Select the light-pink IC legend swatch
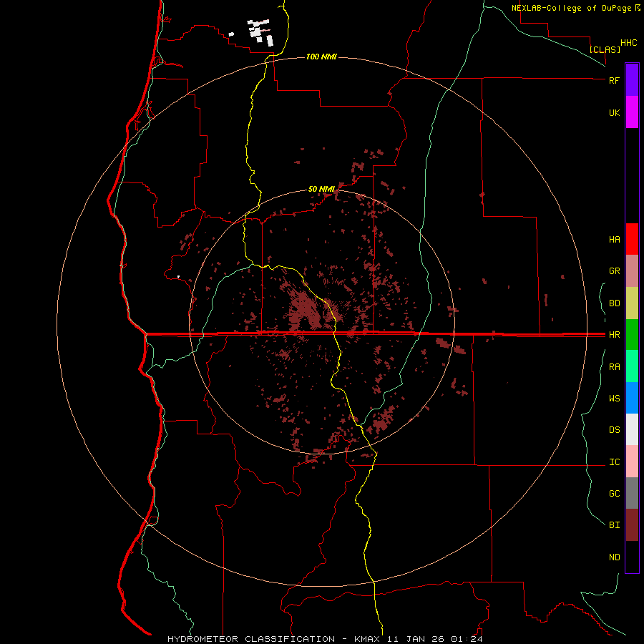Screen dimensions: 644x644 point(632,462)
